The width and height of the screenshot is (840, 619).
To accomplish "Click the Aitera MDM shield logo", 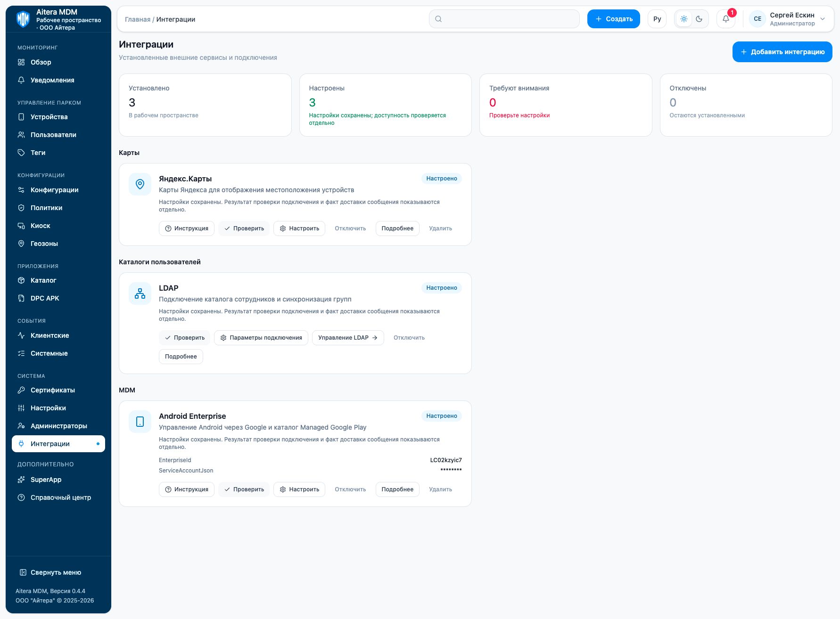I will coord(23,19).
